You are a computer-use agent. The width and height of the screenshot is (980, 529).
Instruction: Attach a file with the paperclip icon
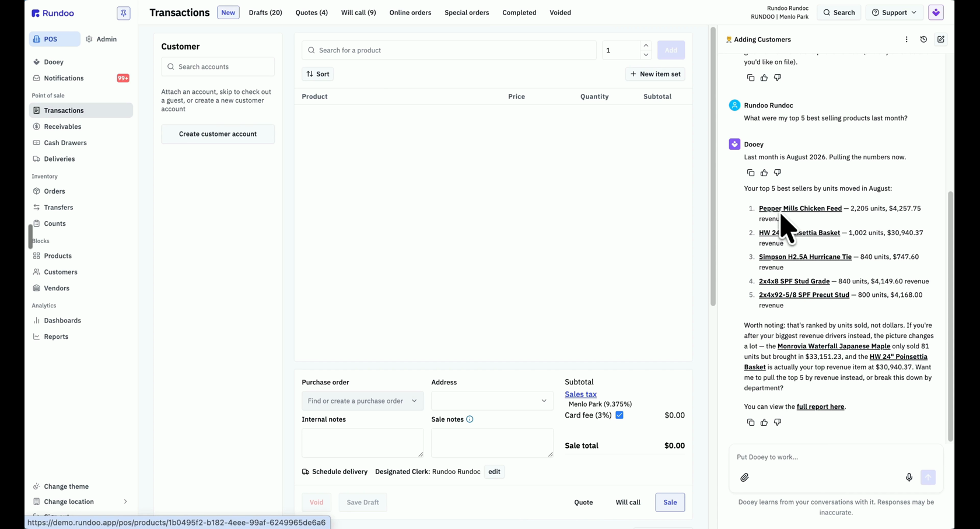pos(744,478)
